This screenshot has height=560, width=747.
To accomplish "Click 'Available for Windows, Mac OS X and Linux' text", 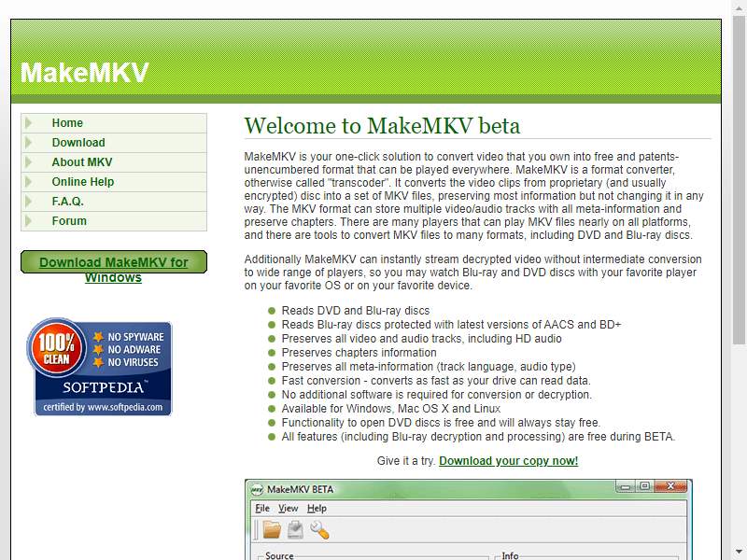I will click(x=390, y=409).
